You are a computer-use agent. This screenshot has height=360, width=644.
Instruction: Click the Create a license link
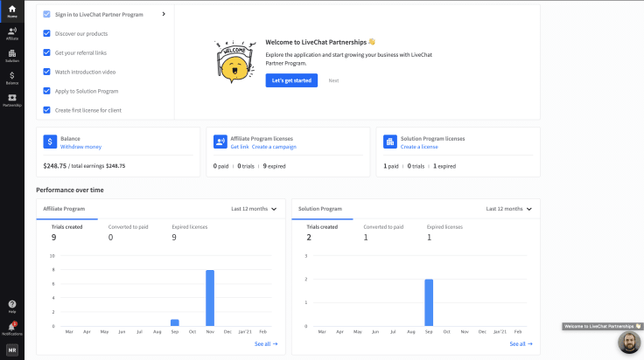(419, 147)
